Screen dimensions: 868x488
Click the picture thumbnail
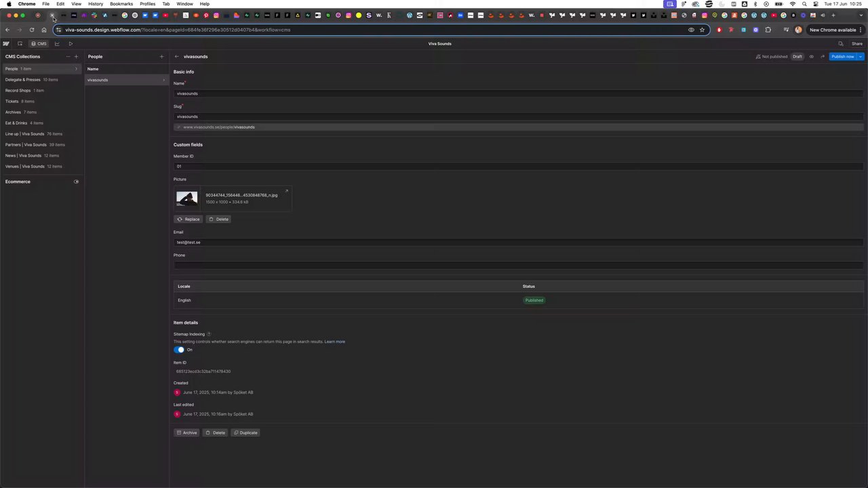pos(187,199)
